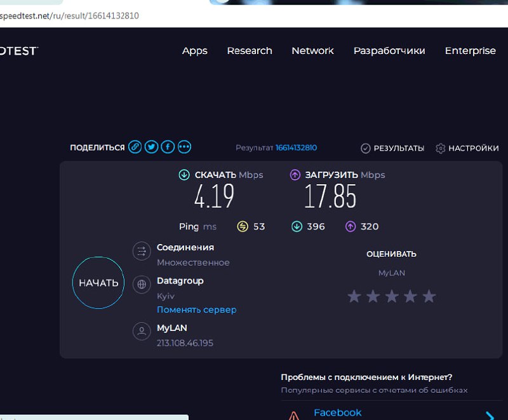Click the ПОДЕЛИТЬСЯ label

click(x=97, y=148)
